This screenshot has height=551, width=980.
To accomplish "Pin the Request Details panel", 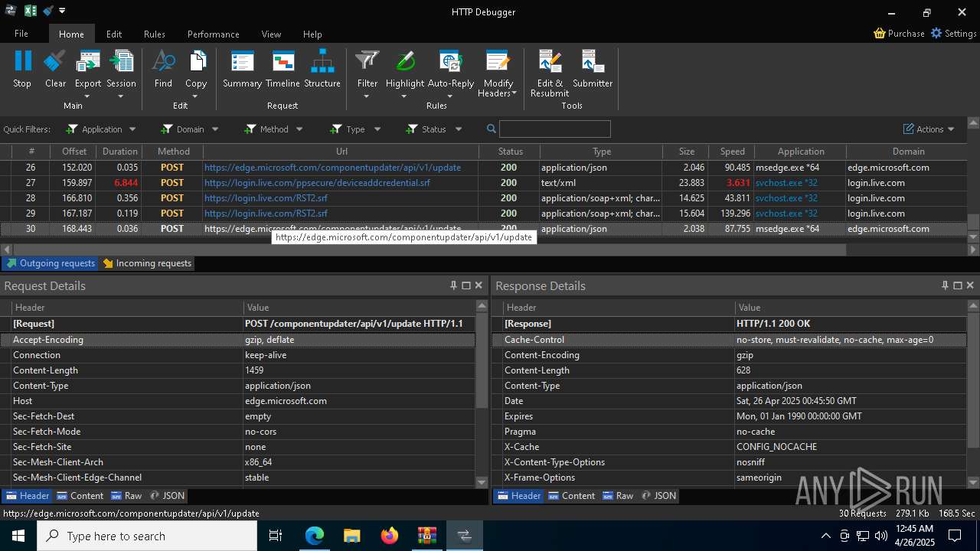I will click(453, 285).
